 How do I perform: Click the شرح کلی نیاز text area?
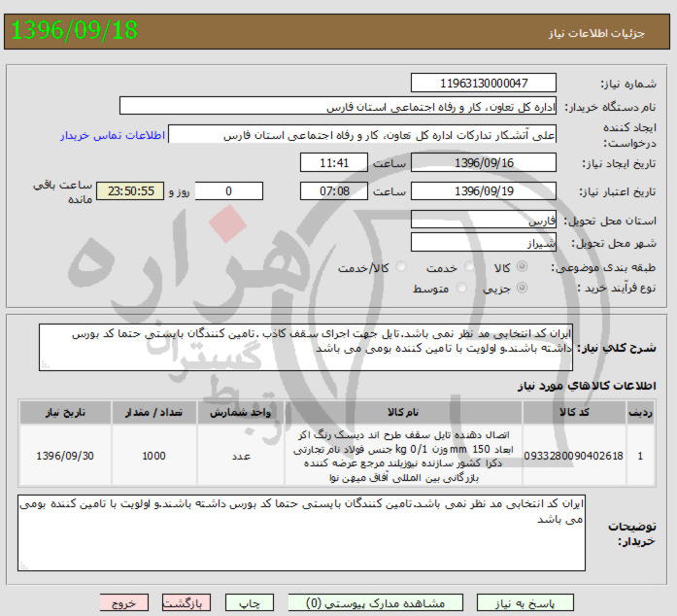coord(306,347)
